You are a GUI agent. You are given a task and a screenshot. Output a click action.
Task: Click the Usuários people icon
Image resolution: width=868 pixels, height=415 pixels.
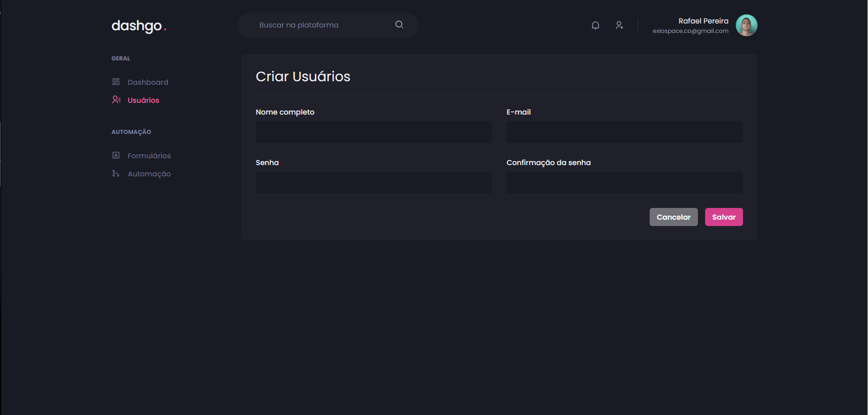[116, 99]
